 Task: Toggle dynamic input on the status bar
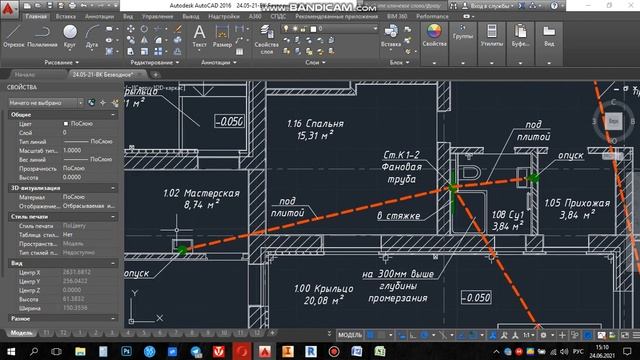click(401, 335)
